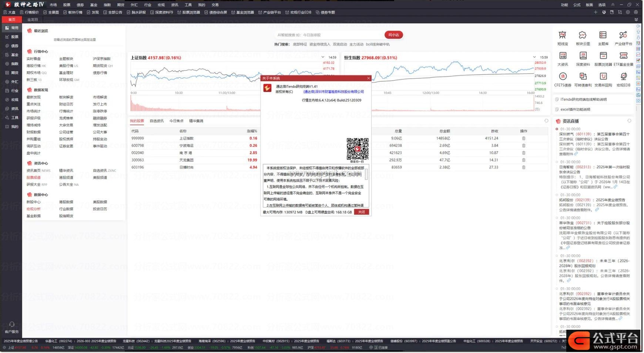Image resolution: width=644 pixels, height=353 pixels.
Task: Expand the double-chevron below the top toolbar
Action: [636, 20]
